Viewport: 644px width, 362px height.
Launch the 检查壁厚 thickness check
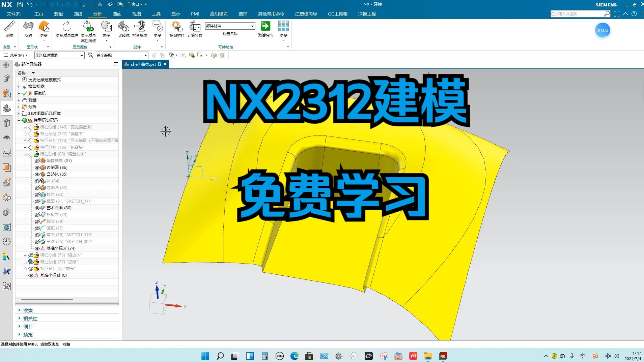(x=140, y=29)
